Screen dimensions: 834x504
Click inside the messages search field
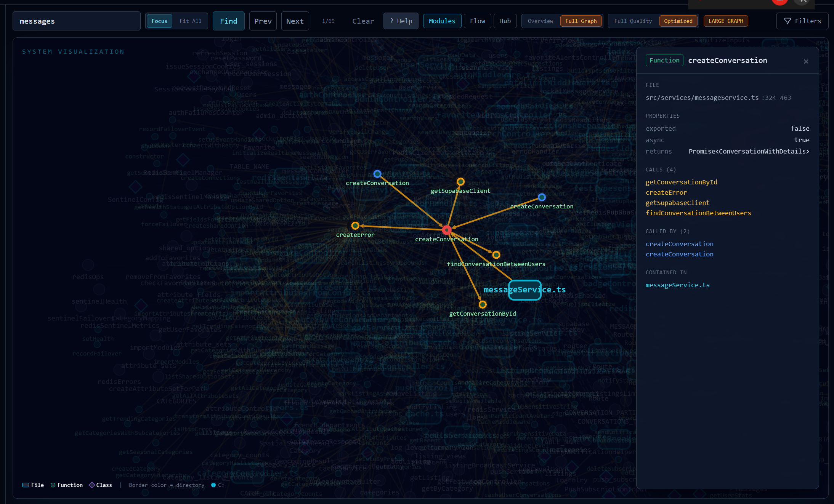point(76,21)
